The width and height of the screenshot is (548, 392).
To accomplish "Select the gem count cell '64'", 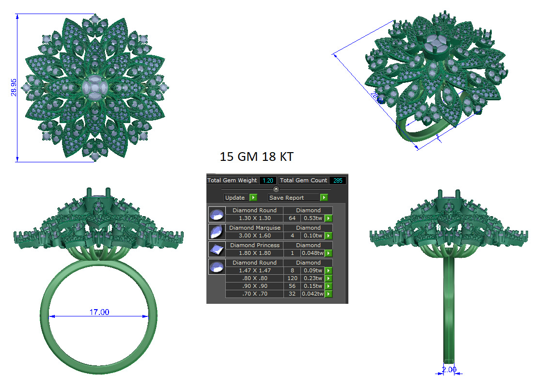I will click(292, 218).
